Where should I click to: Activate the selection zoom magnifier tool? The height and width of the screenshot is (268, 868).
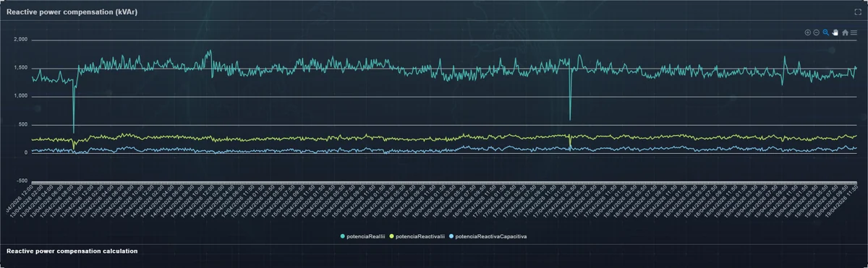(x=826, y=33)
